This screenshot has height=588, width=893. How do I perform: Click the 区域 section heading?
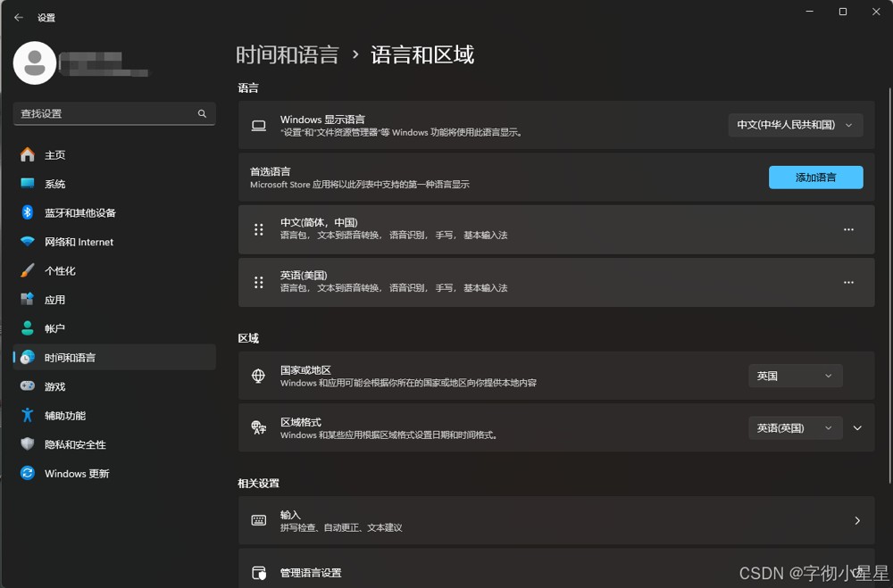[x=248, y=338]
